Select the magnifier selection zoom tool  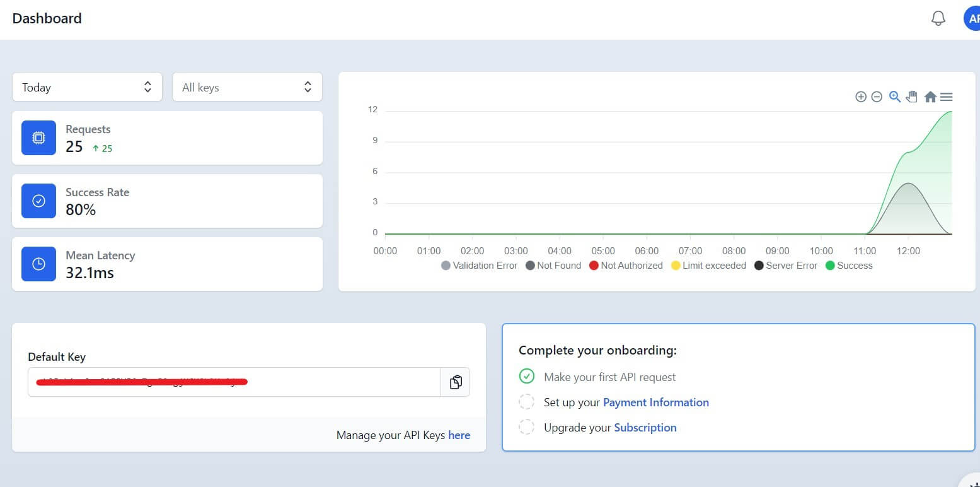click(894, 97)
